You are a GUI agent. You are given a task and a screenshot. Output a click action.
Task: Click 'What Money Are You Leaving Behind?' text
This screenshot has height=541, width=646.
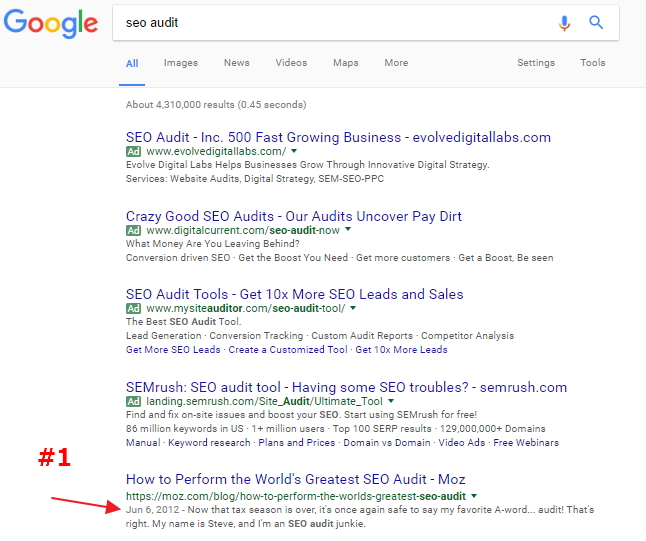click(213, 244)
